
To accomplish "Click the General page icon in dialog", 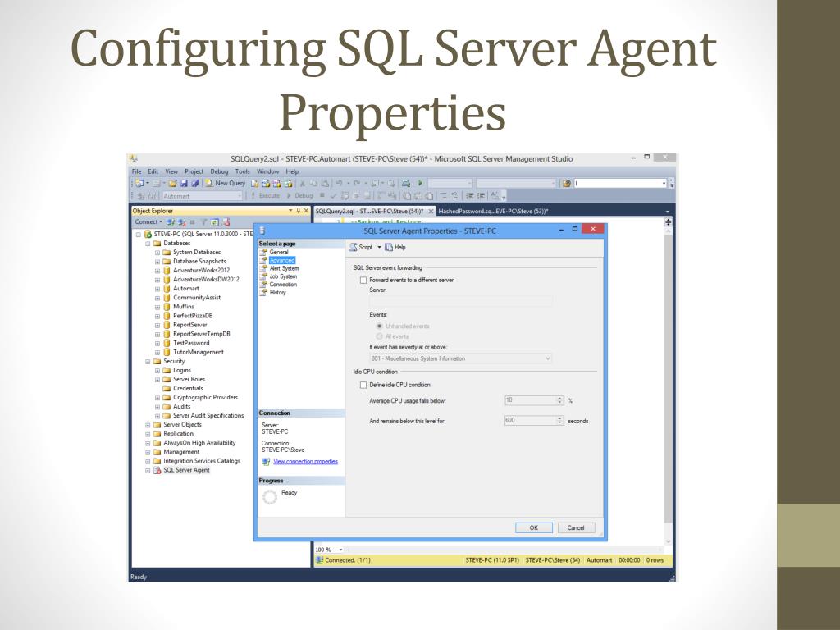I will pyautogui.click(x=263, y=252).
